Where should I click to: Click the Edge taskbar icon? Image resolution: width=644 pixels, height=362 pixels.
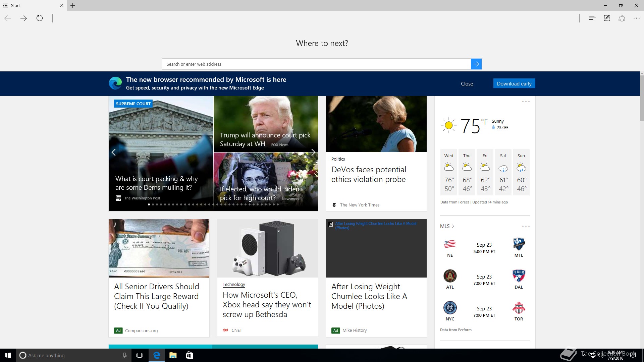156,355
